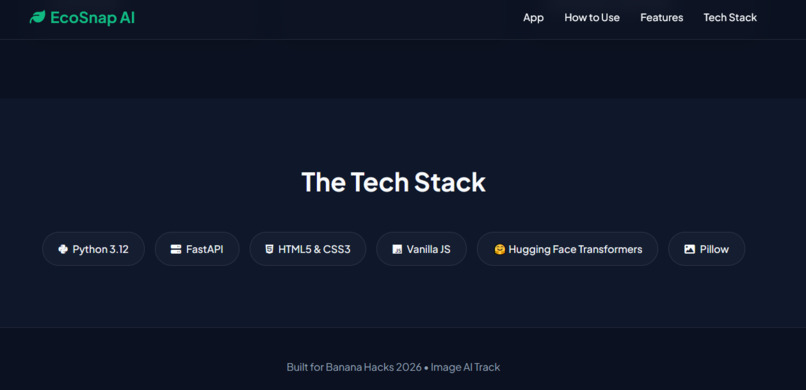
Task: Select the Python 3.12 label text
Action: (x=100, y=249)
